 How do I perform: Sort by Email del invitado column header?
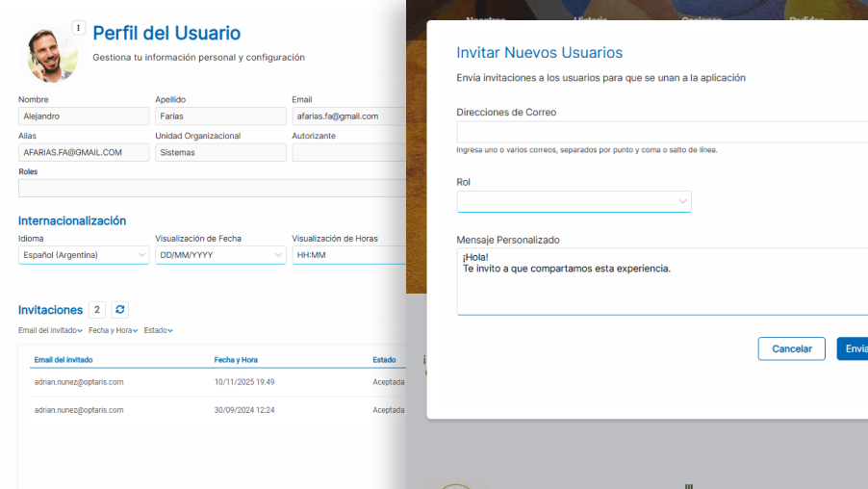click(x=64, y=360)
